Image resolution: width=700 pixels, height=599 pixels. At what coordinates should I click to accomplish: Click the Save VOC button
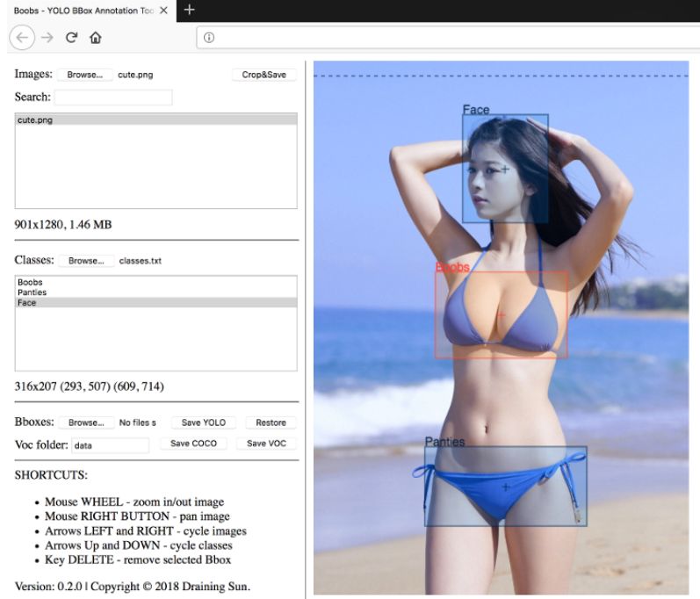[x=266, y=444]
